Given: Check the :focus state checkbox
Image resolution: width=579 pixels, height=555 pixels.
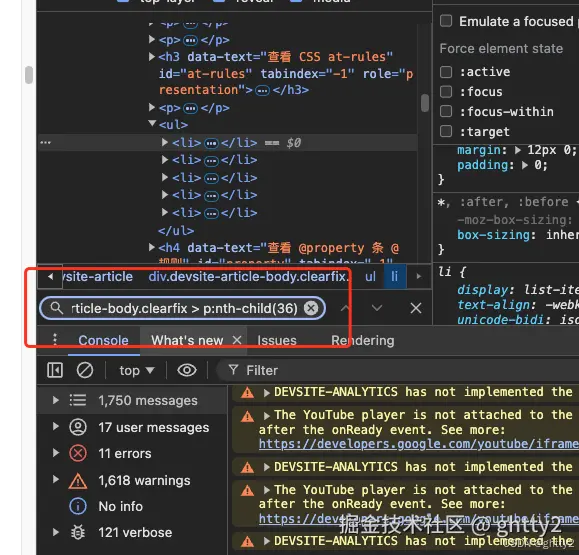Looking at the screenshot, I should click(446, 92).
